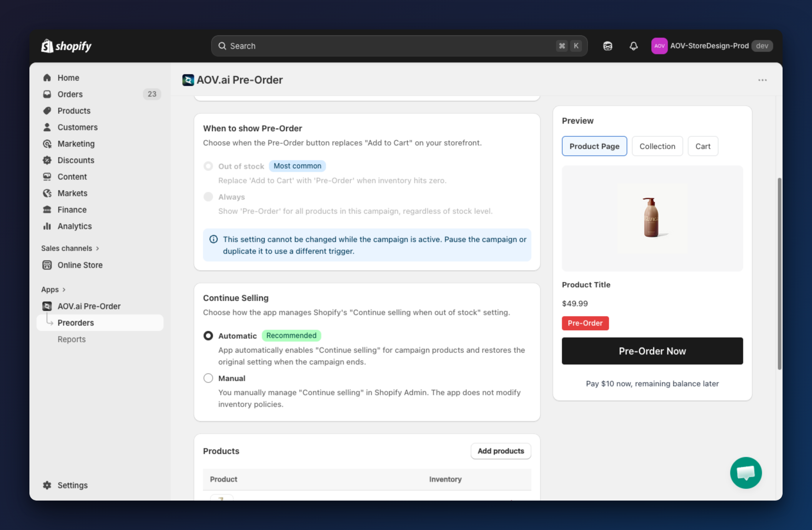Click the Shopify logo
The image size is (812, 530).
(x=66, y=46)
